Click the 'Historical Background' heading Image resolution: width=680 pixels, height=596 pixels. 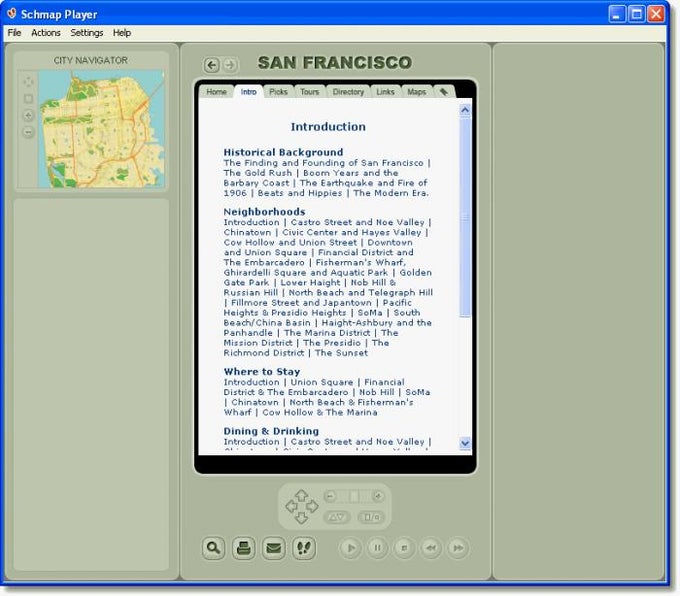[283, 152]
